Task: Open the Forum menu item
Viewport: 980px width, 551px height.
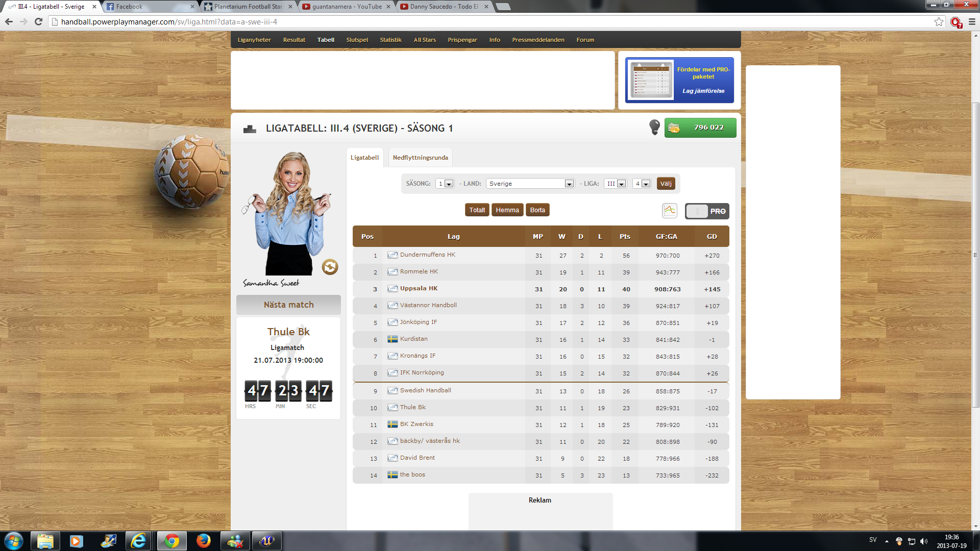Action: pyautogui.click(x=585, y=40)
